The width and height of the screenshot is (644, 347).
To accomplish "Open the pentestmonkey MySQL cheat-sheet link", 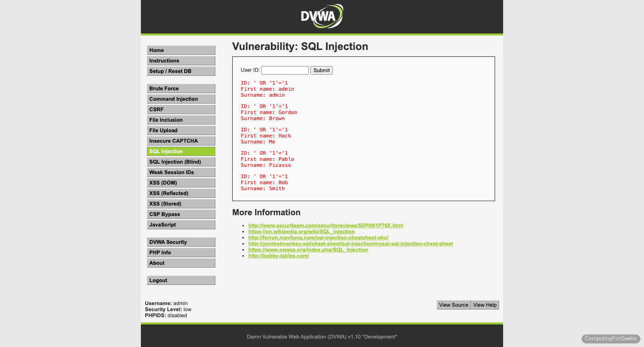I will 351,243.
